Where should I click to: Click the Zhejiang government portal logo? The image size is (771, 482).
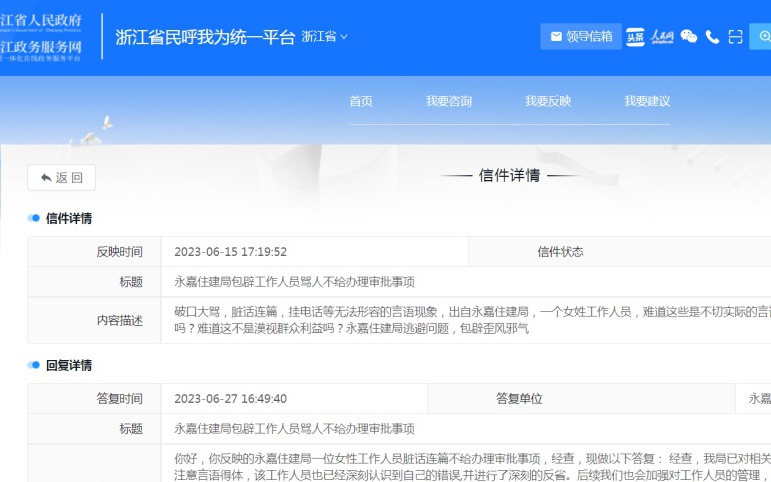click(43, 36)
